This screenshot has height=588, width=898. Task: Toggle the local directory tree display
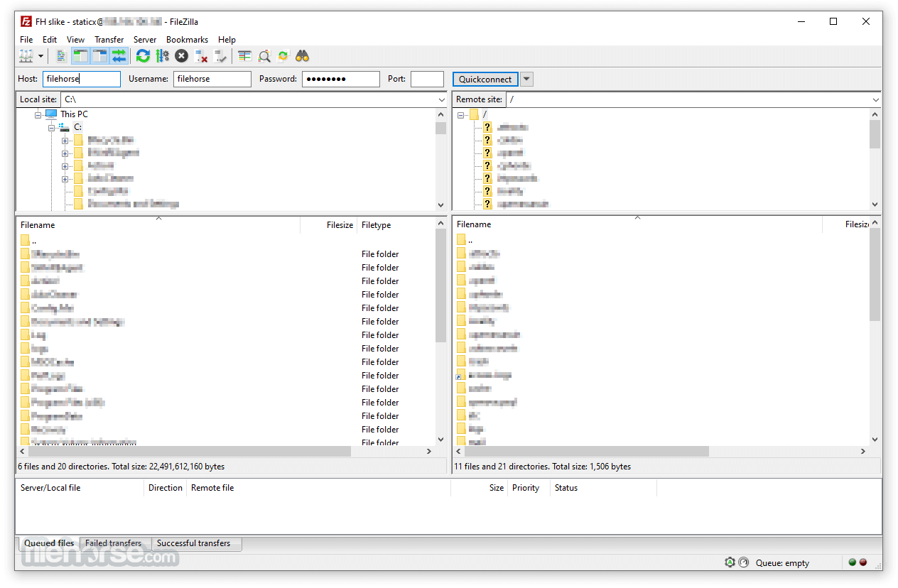point(80,56)
